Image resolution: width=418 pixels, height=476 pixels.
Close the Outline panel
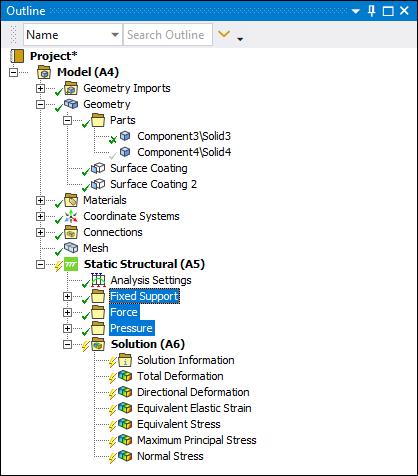pos(404,11)
